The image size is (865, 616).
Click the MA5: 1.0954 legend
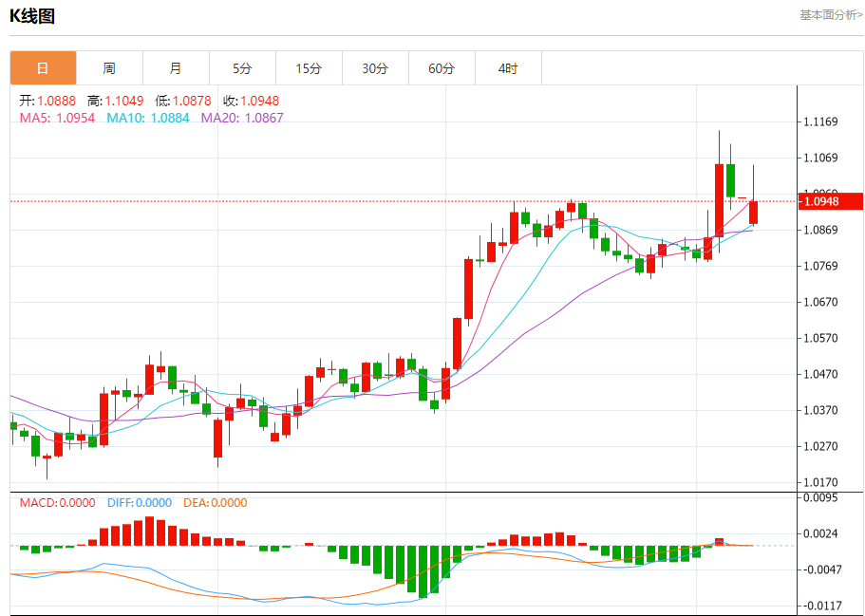coord(57,118)
